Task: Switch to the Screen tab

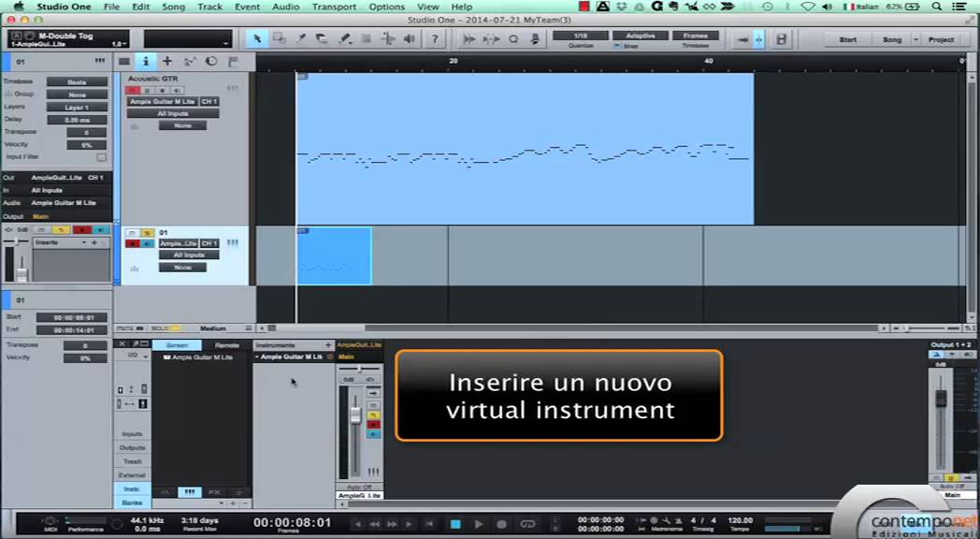Action: click(177, 345)
